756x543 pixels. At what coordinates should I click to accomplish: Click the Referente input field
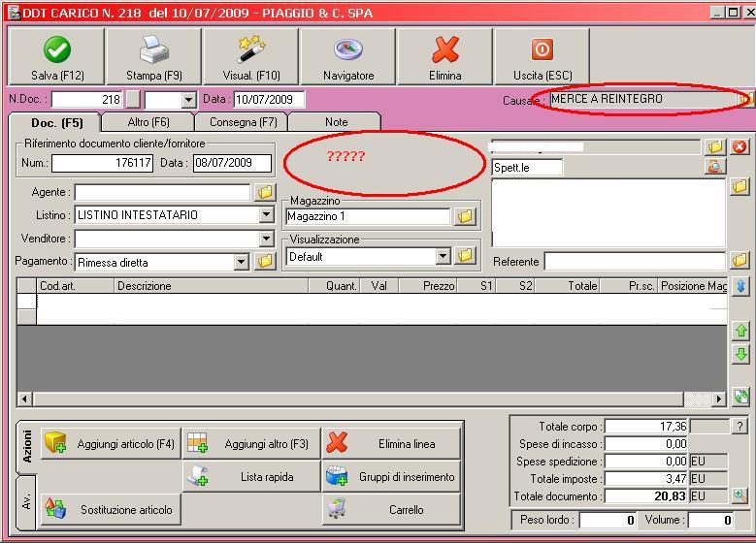pyautogui.click(x=635, y=262)
